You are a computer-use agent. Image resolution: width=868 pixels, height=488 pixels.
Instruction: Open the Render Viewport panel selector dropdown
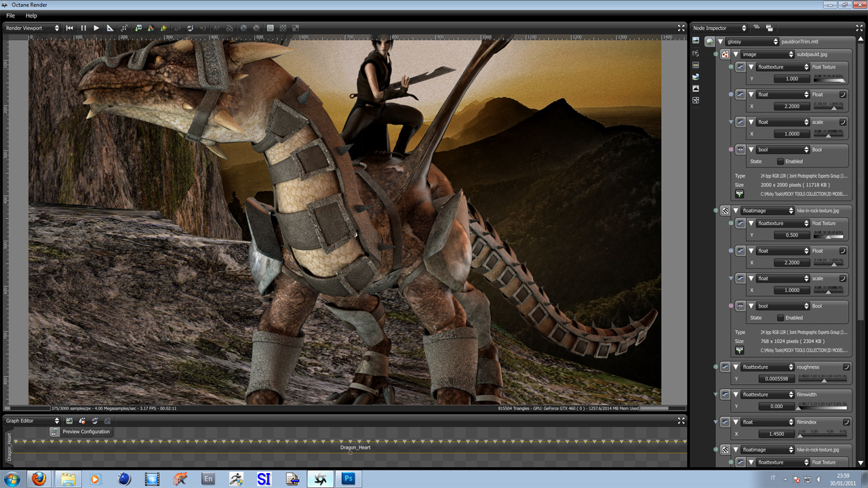pos(33,28)
